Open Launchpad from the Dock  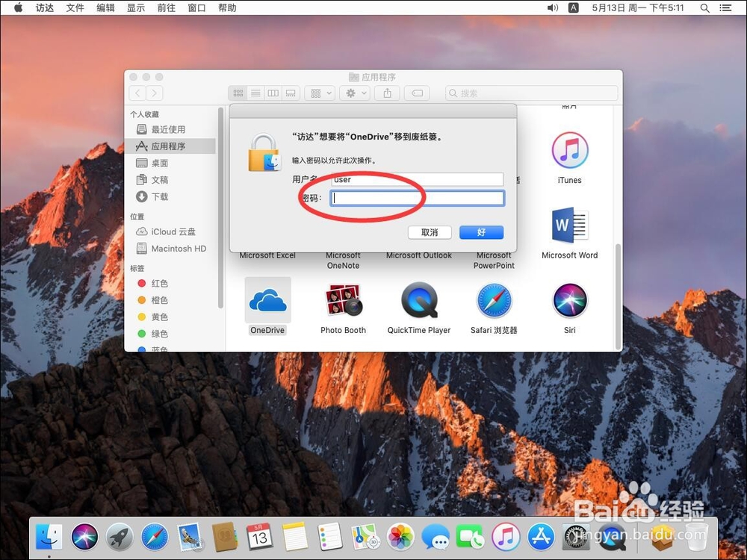point(120,537)
